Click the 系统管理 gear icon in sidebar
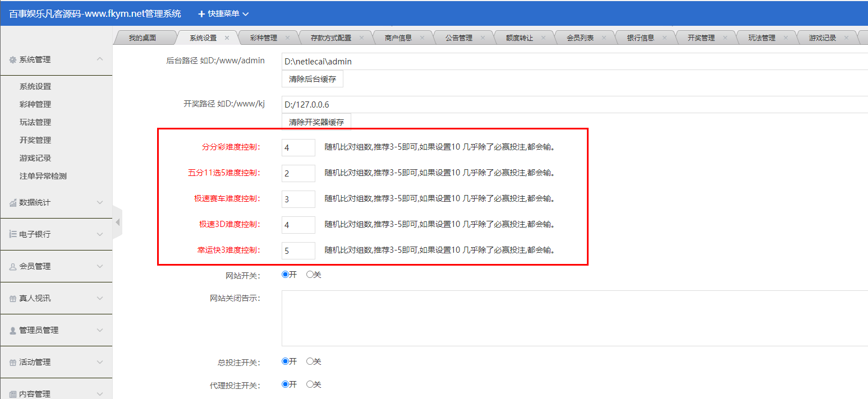This screenshot has height=399, width=868. [13, 59]
